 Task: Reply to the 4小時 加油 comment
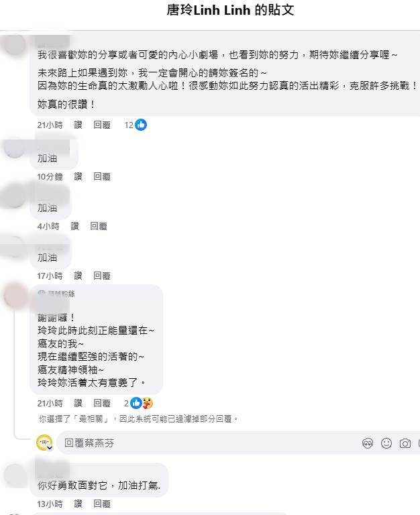[98, 226]
